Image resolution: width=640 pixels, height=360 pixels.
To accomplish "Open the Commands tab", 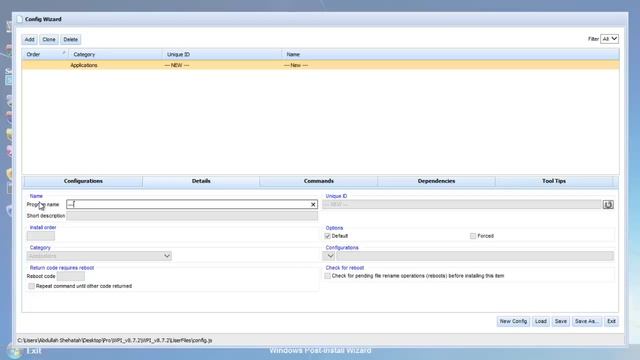I will (x=319, y=181).
